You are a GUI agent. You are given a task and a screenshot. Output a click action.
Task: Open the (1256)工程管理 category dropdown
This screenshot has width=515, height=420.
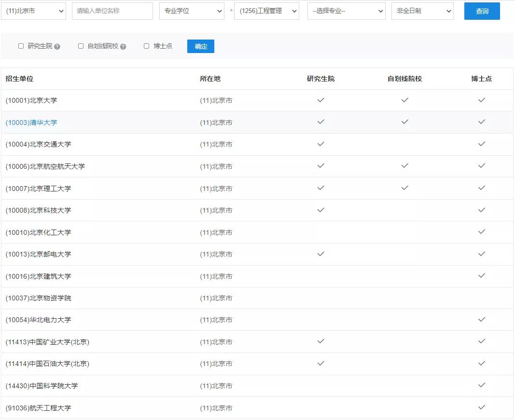267,11
